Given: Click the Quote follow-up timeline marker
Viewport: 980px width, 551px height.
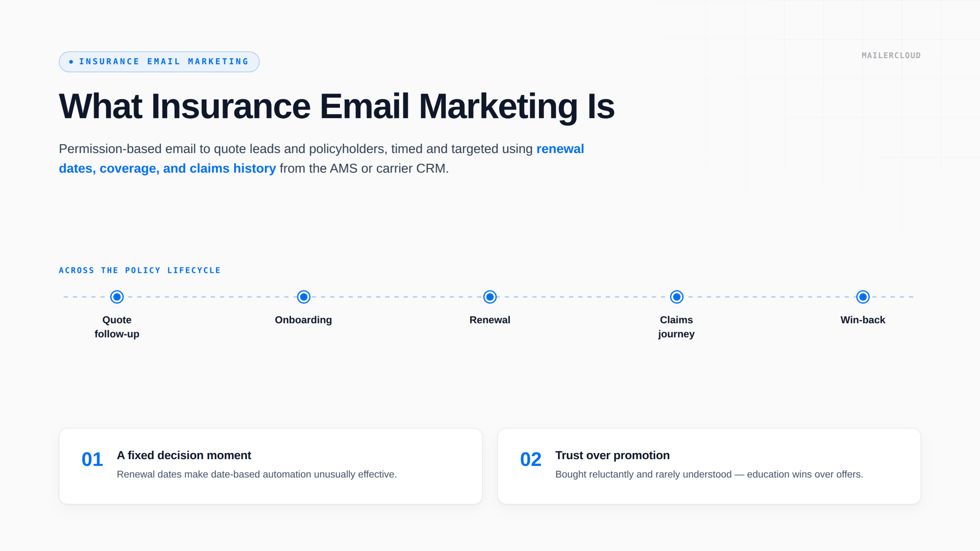Looking at the screenshot, I should (x=117, y=297).
